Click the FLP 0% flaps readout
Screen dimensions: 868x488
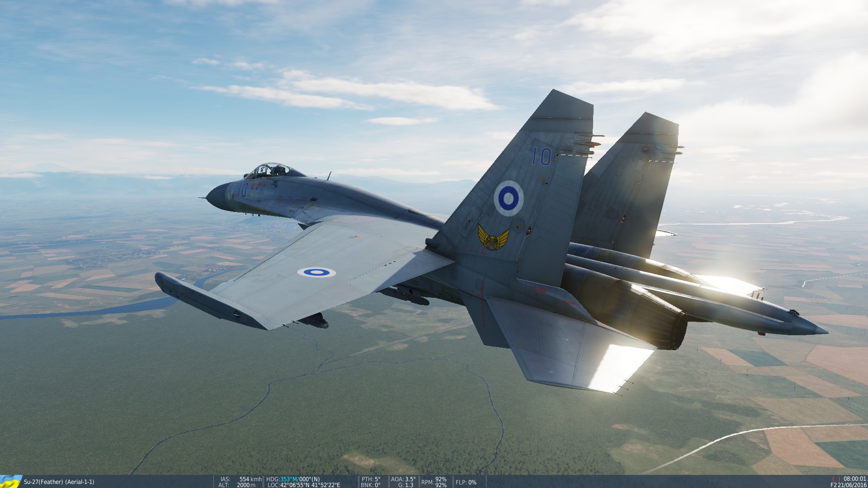(x=466, y=483)
